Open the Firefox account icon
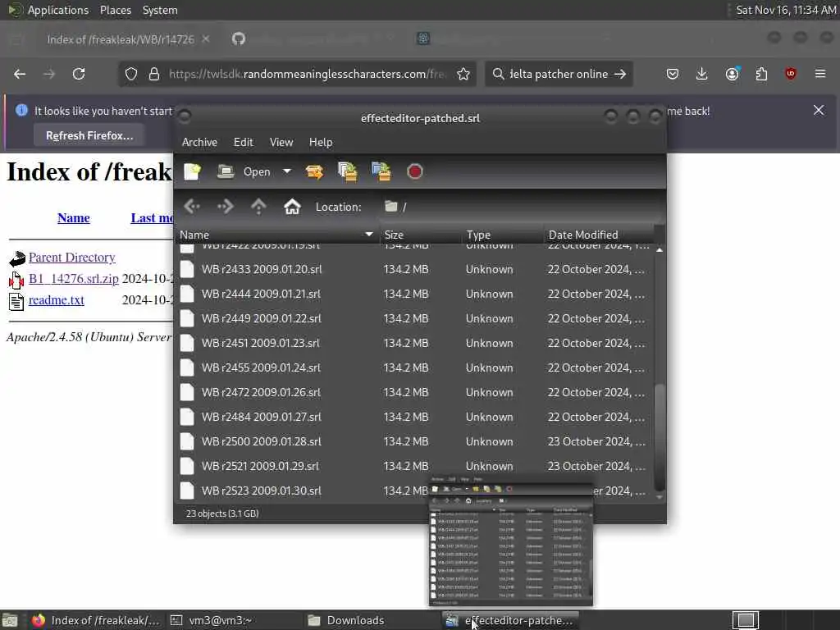Viewport: 840px width, 630px height. (x=733, y=74)
